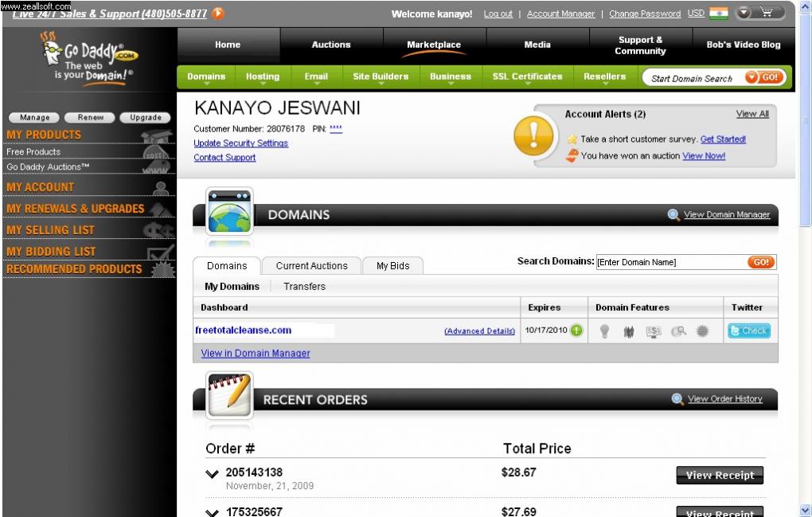The height and width of the screenshot is (517, 812).
Task: Click the auction tag icon beside won auction
Action: click(572, 155)
